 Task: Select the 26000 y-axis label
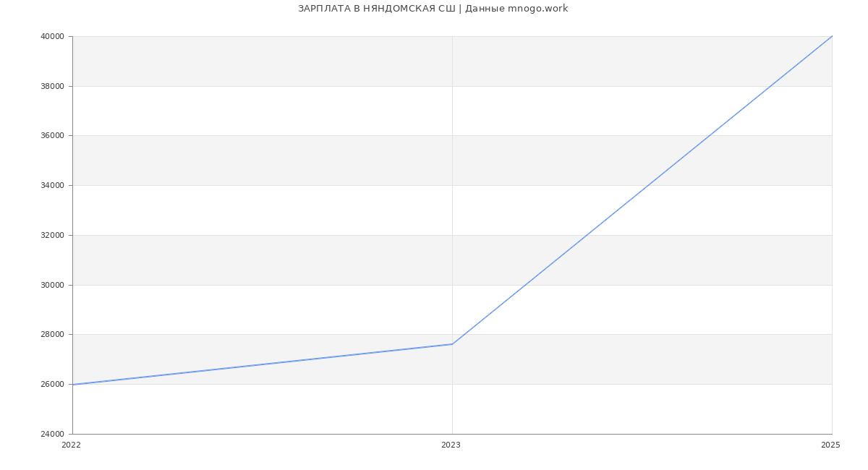(52, 385)
